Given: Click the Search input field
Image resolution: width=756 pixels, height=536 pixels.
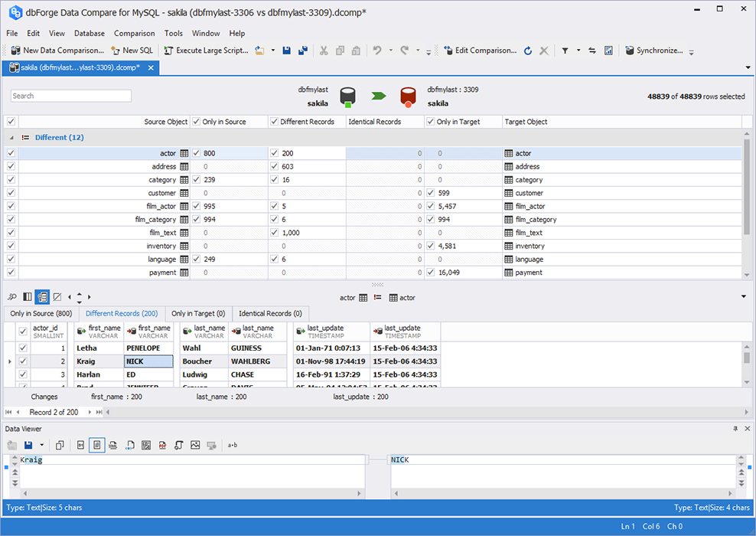Looking at the screenshot, I should (71, 96).
